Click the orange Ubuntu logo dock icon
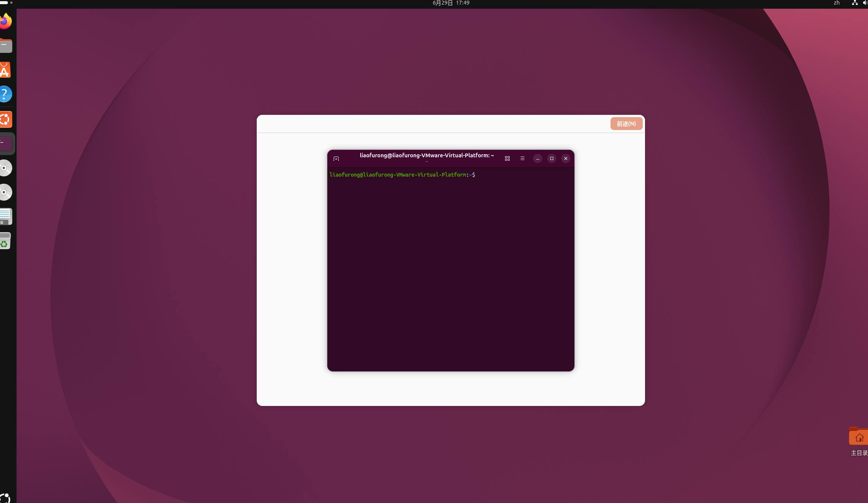Screen dimensions: 868x503 pyautogui.click(x=5, y=119)
